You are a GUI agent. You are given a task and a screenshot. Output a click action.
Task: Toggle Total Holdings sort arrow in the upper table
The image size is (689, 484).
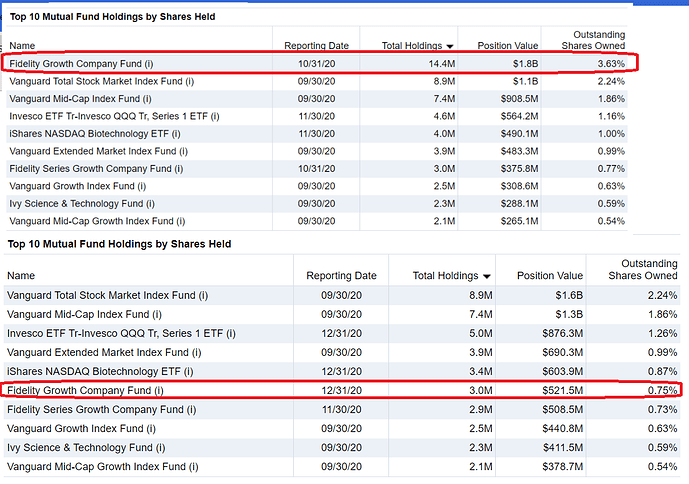pos(450,46)
